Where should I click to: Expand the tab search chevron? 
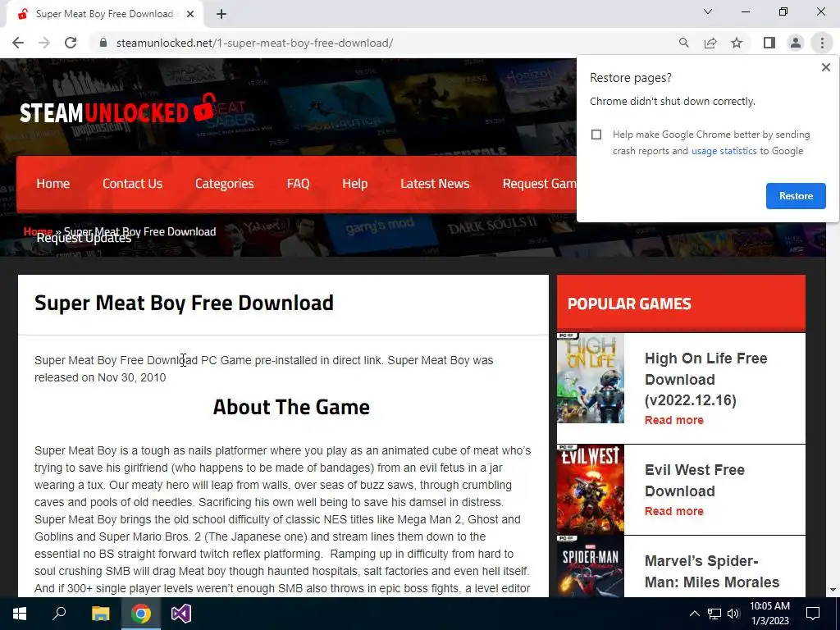coord(708,11)
